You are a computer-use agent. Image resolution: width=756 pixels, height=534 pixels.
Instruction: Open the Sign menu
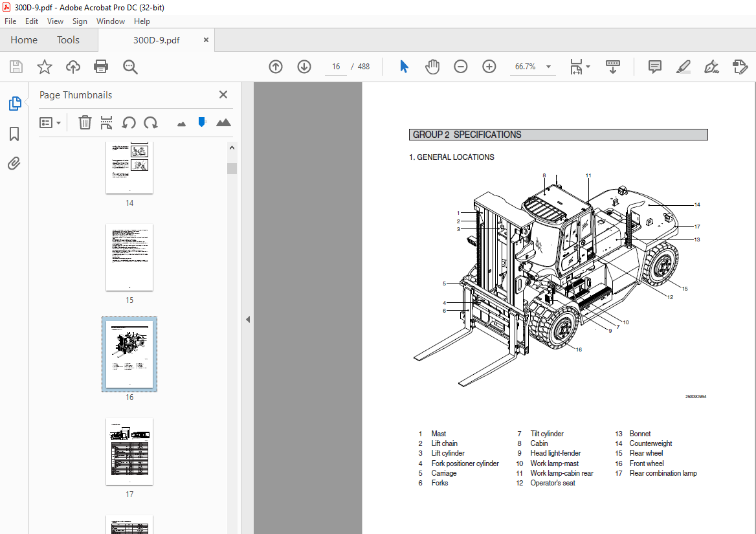(x=80, y=21)
